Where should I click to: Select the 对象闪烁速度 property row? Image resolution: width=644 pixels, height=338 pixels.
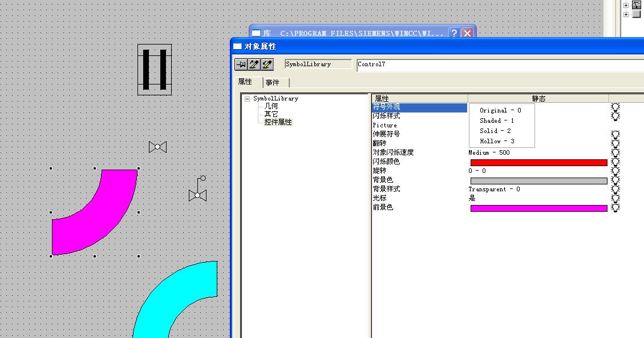(419, 152)
